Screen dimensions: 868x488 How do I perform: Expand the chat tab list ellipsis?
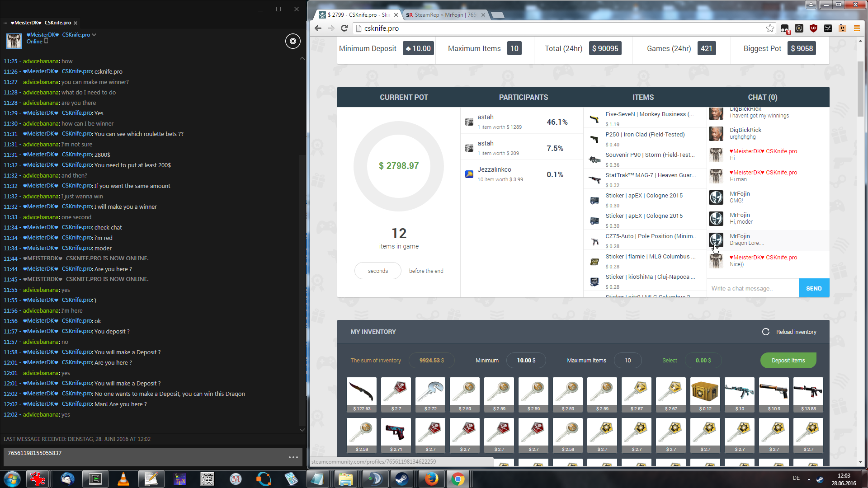5,23
